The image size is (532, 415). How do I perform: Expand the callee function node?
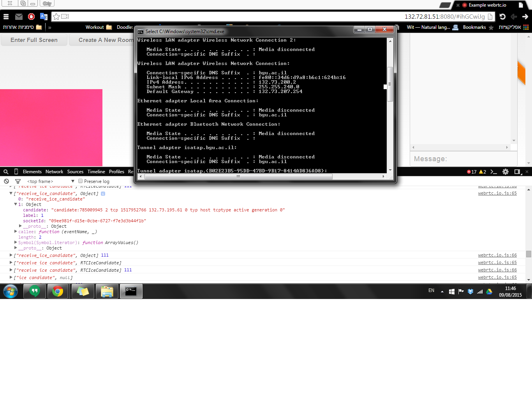tap(16, 231)
